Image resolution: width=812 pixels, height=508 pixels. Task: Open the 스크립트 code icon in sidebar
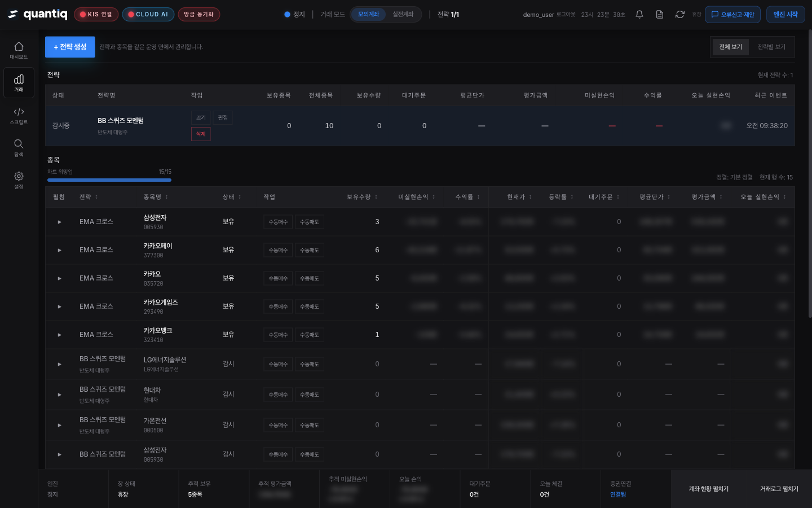click(19, 115)
